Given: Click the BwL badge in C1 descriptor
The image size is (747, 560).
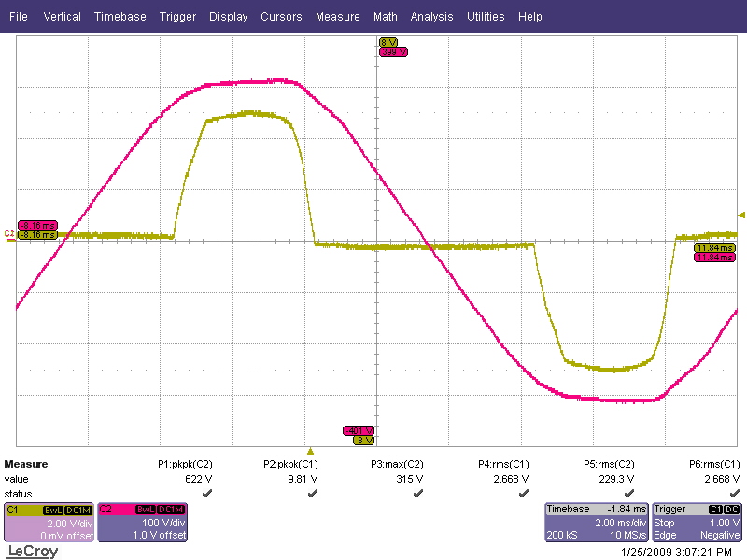Looking at the screenshot, I should pyautogui.click(x=52, y=510).
